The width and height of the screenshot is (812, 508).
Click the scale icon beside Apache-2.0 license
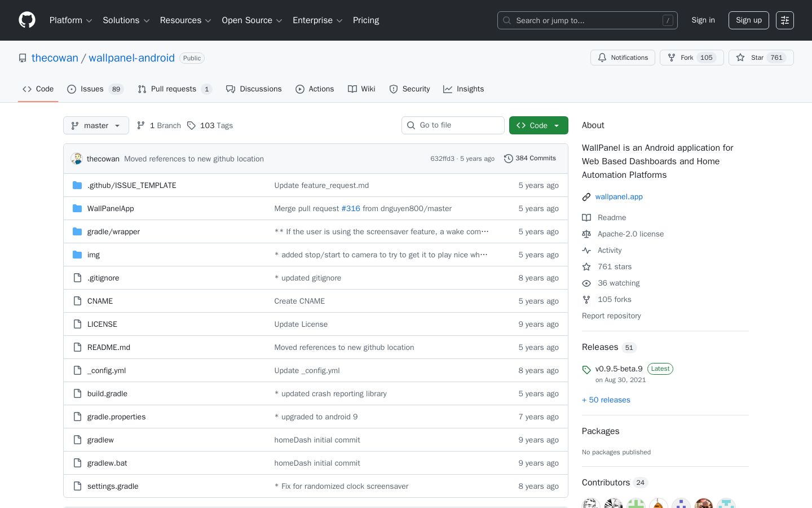point(586,234)
